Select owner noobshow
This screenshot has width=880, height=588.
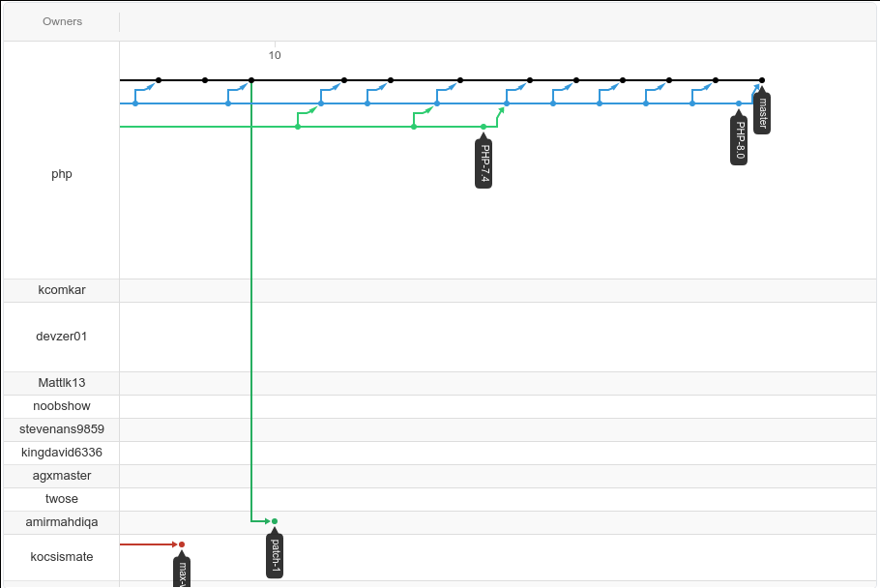click(x=62, y=405)
